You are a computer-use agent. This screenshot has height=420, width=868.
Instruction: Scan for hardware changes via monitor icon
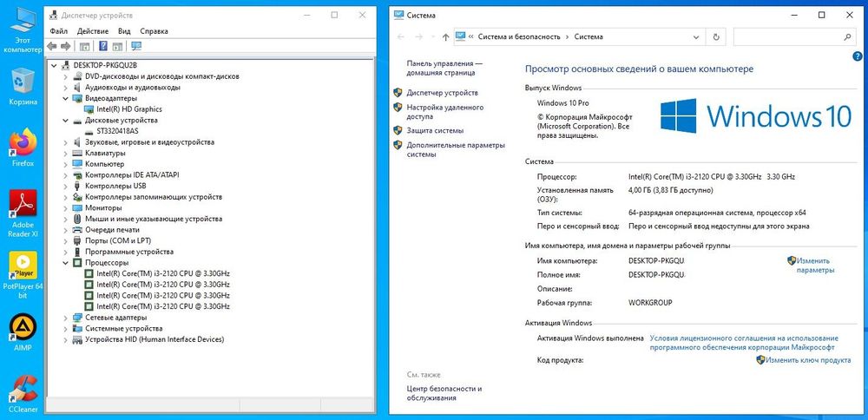[x=136, y=46]
